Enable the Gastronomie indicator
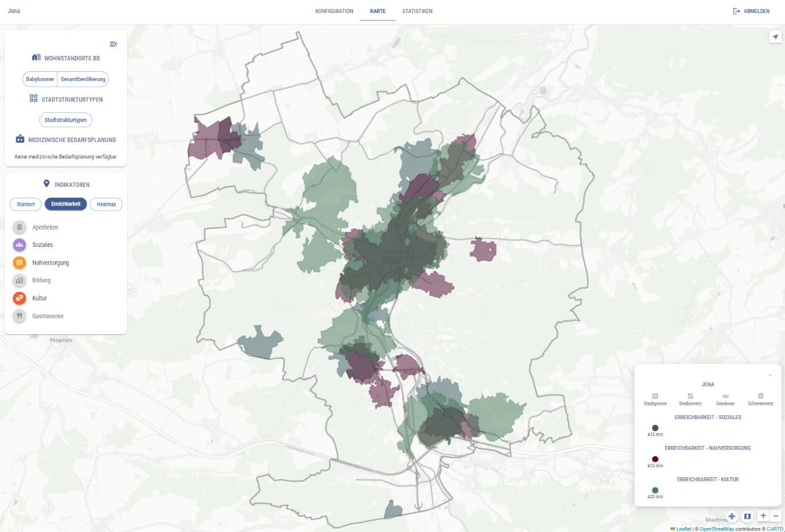This screenshot has height=532, width=785. [20, 316]
